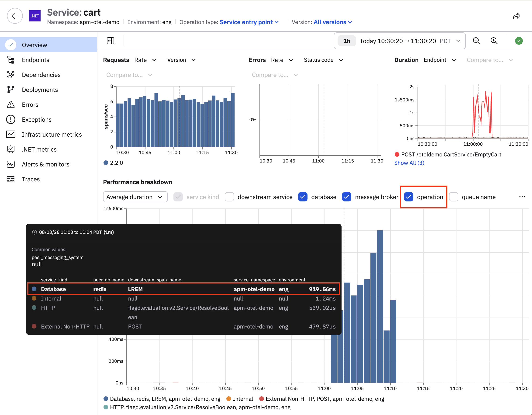
Task: Click the Show All (3) link
Action: coord(409,163)
